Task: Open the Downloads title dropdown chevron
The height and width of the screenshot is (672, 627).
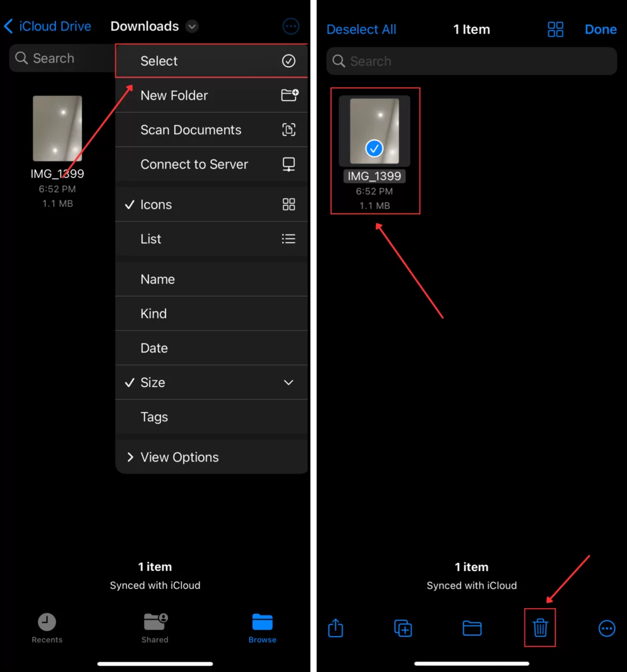Action: [x=192, y=26]
